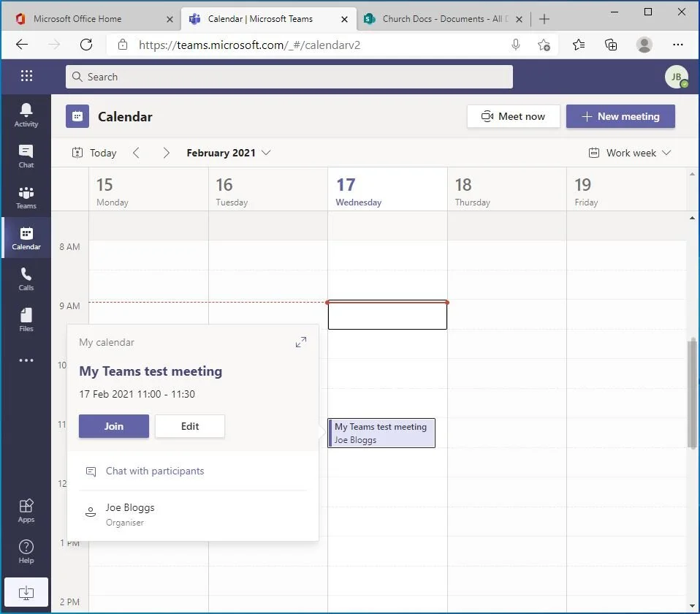
Task: Open the app launcher waffle icon
Action: point(26,76)
